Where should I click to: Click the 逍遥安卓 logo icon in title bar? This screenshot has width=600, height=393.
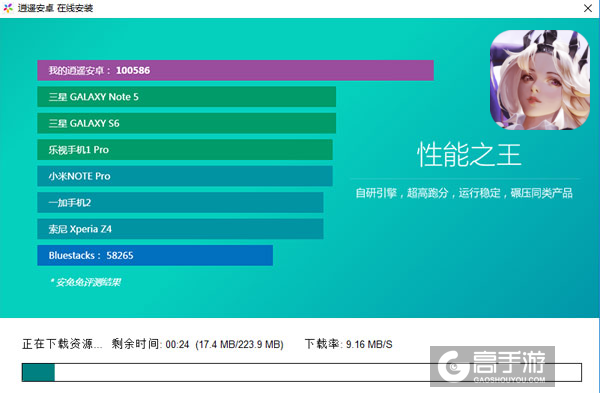(x=8, y=8)
